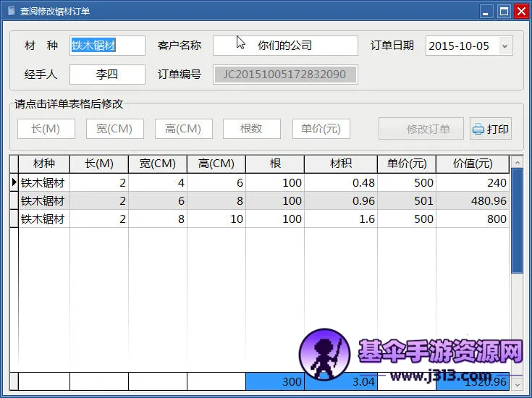Click the 根数 input box
The image size is (532, 398).
[251, 129]
